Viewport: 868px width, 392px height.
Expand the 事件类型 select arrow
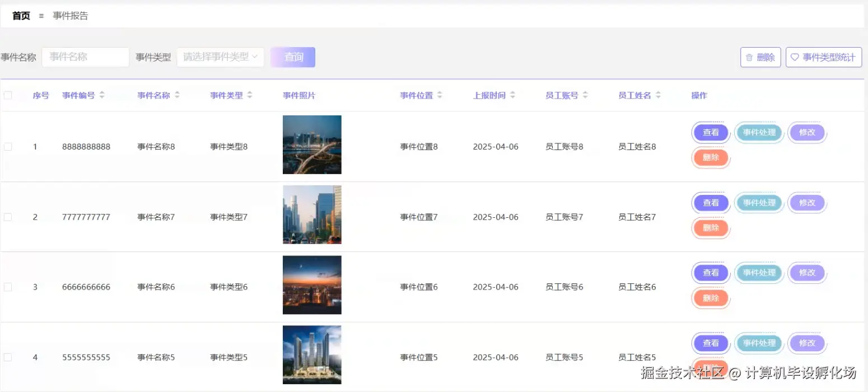[255, 57]
